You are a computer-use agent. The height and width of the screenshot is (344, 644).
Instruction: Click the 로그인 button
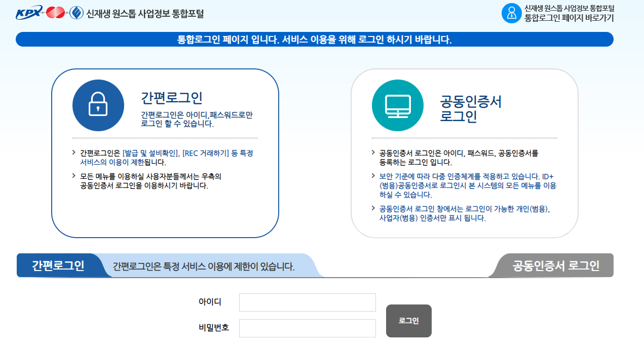click(x=408, y=320)
